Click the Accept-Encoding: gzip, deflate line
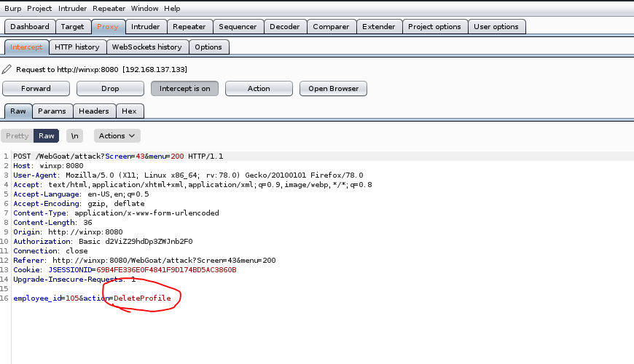The height and width of the screenshot is (364, 634). [x=79, y=204]
